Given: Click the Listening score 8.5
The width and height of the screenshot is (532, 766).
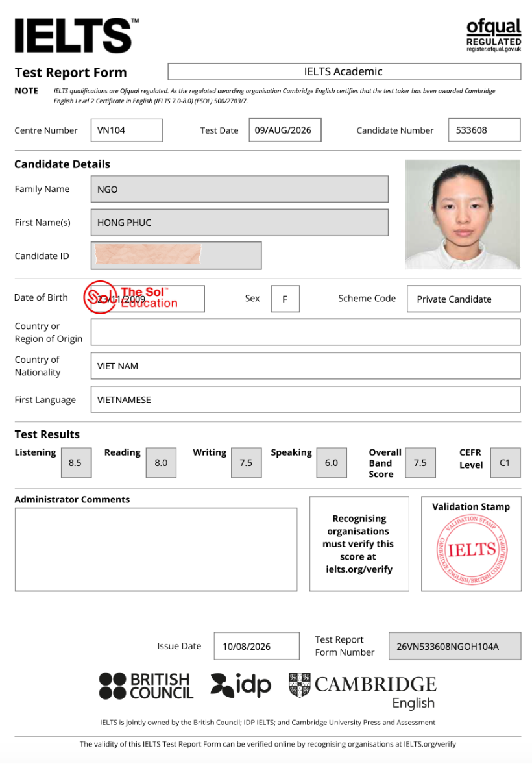Looking at the screenshot, I should coord(76,463).
